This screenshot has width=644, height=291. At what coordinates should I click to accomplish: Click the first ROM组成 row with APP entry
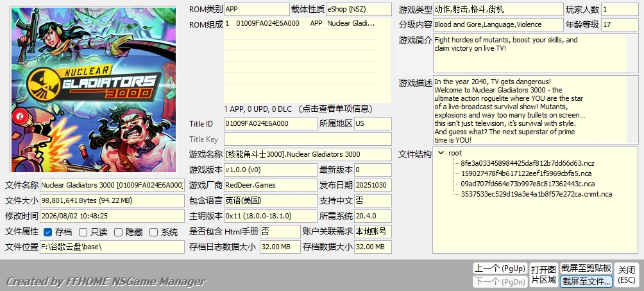pyautogui.click(x=301, y=24)
